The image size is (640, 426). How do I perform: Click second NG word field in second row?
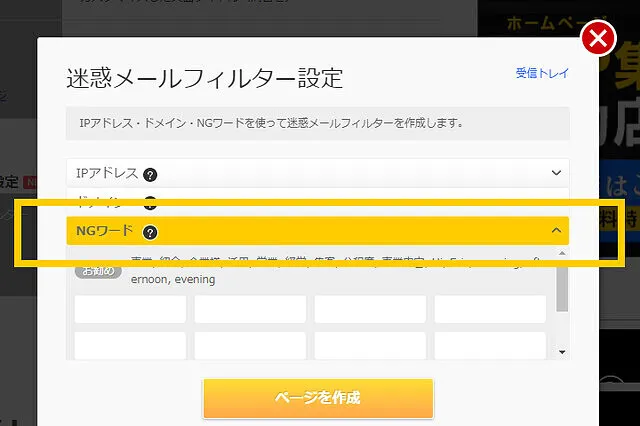point(250,345)
